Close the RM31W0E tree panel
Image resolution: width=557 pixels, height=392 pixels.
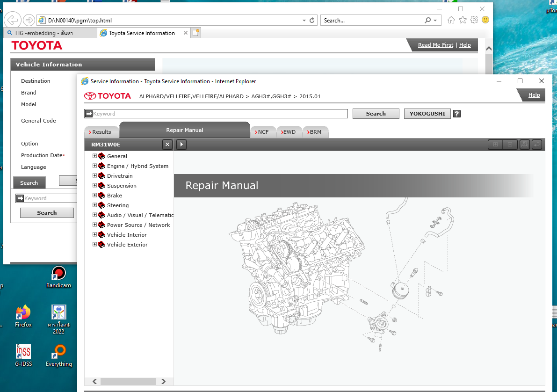[167, 144]
